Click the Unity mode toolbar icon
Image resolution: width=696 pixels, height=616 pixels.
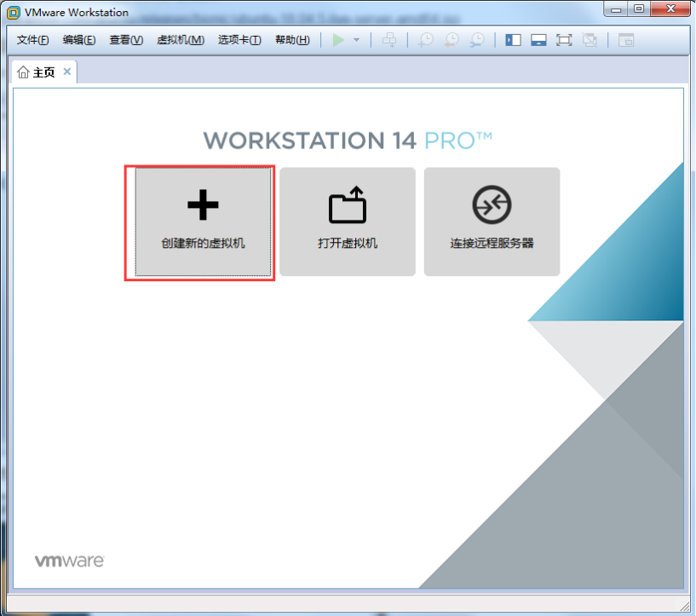pos(590,40)
